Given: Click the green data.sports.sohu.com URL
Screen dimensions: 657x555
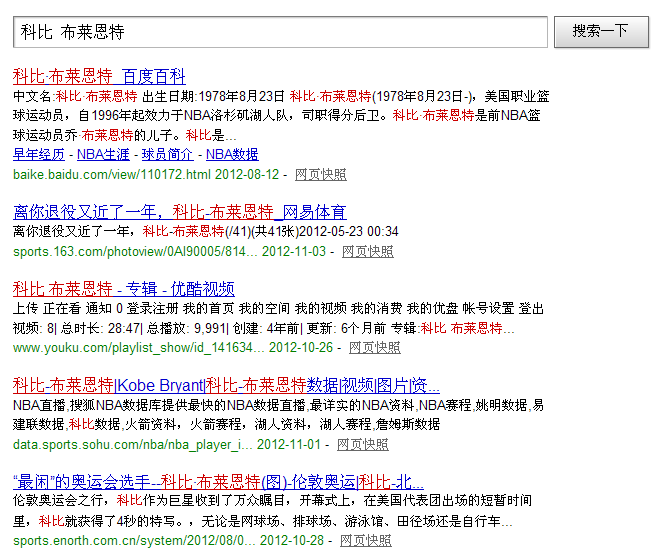Looking at the screenshot, I should 133,444.
